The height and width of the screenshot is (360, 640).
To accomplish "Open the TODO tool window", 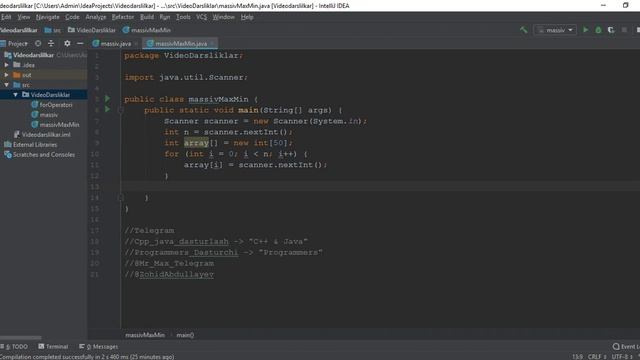I will click(15, 347).
